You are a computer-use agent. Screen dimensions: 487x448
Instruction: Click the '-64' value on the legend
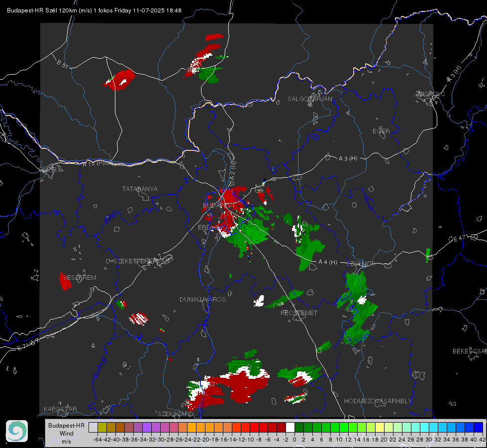(97, 440)
